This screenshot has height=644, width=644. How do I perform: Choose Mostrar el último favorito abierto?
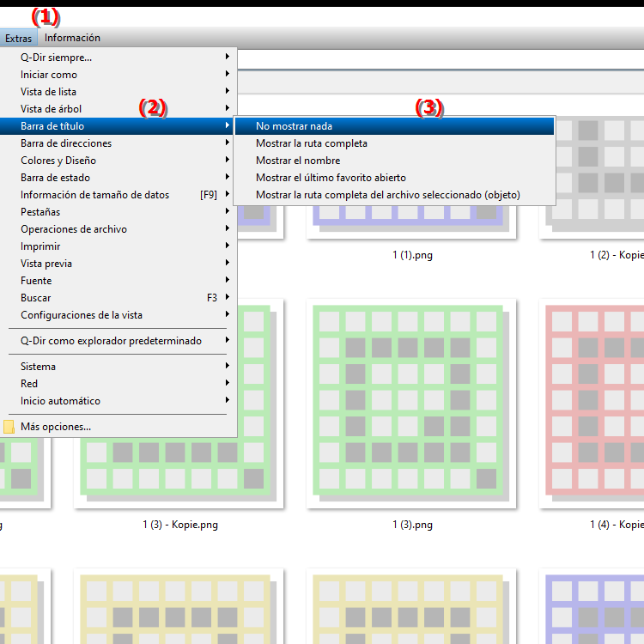pos(394,178)
